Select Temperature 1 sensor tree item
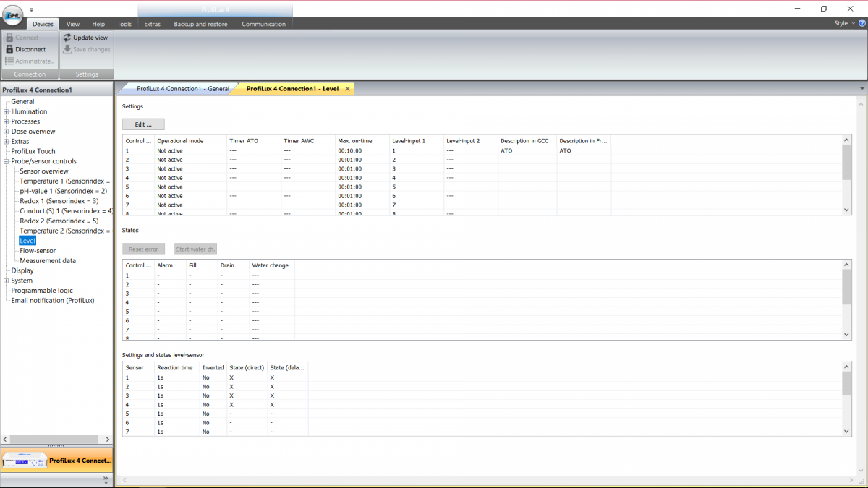Image resolution: width=868 pixels, height=488 pixels. [65, 181]
